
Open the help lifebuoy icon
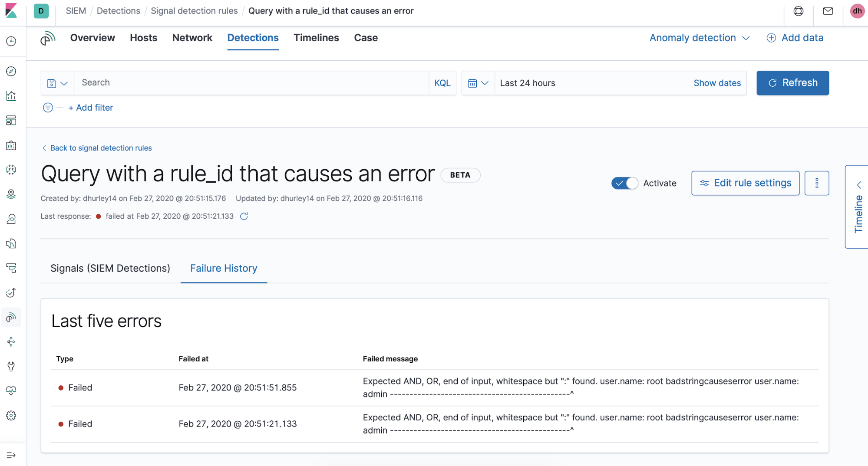click(x=799, y=11)
